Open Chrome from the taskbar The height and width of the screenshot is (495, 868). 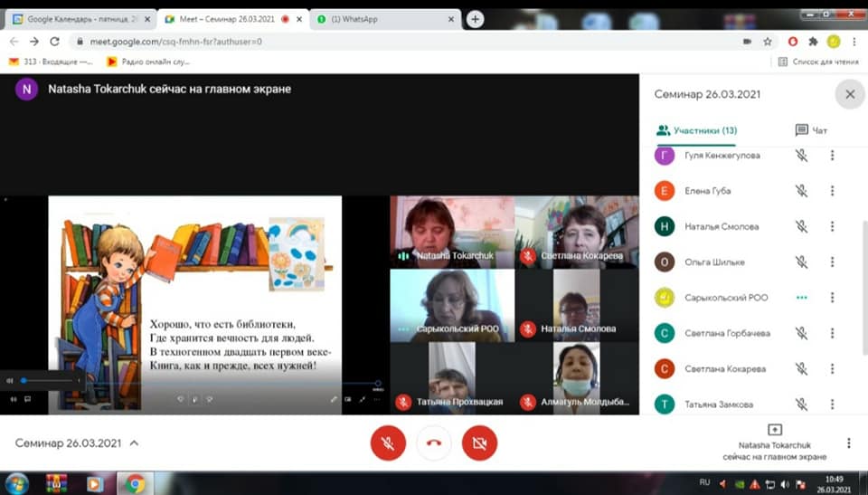coord(135,483)
